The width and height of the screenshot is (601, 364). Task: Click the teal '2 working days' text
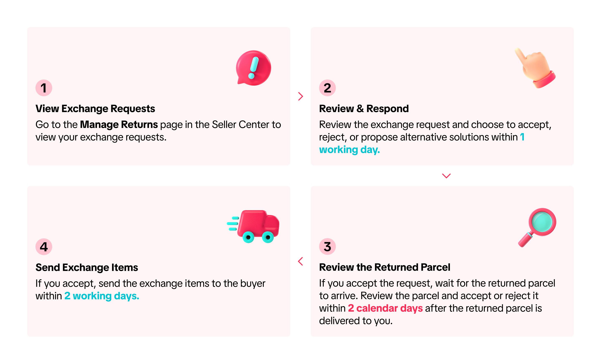[102, 296]
